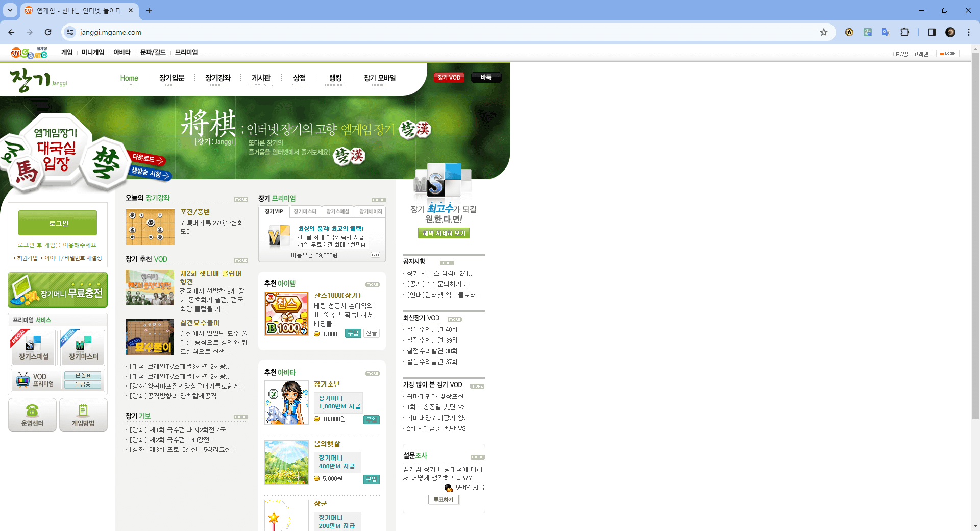
Task: Open the Chrome profile avatar
Action: point(950,32)
